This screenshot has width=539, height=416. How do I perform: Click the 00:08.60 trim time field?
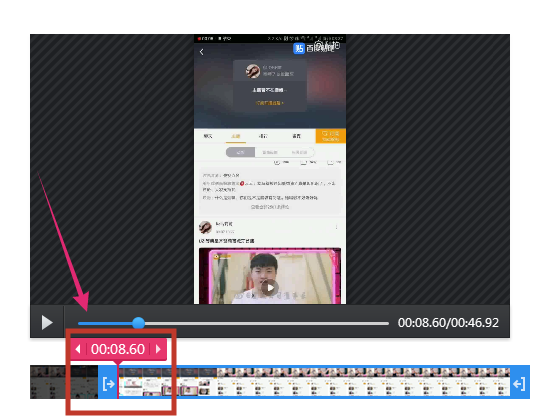118,349
